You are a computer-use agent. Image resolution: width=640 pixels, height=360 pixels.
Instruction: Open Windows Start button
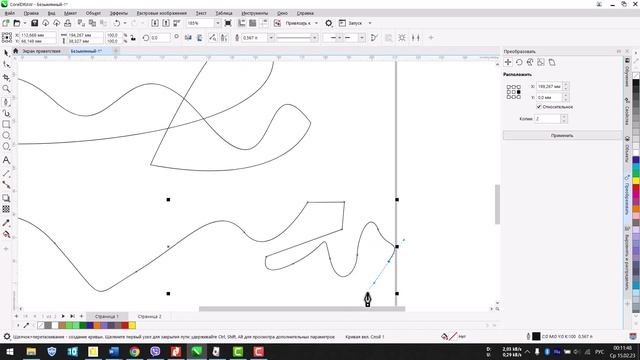pos(10,351)
